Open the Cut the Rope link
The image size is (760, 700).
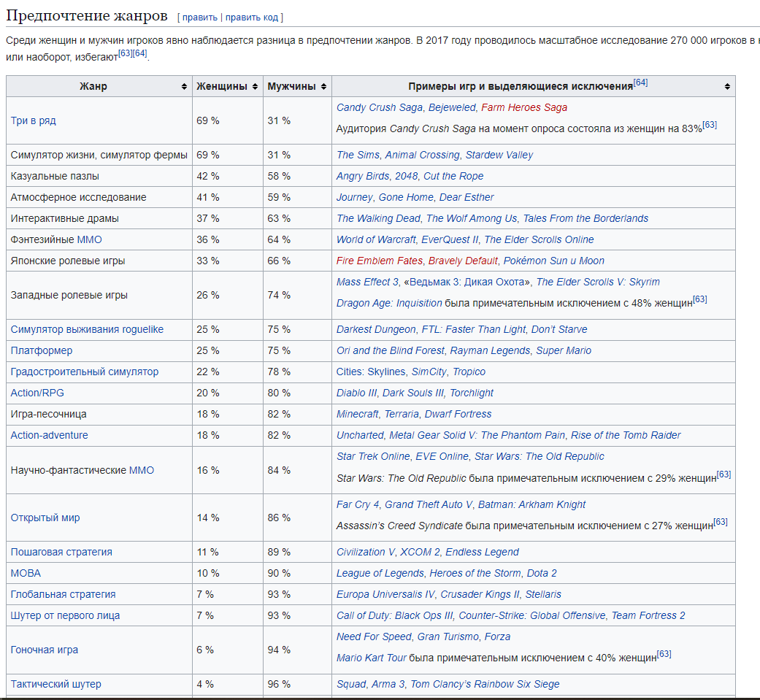[x=453, y=177]
